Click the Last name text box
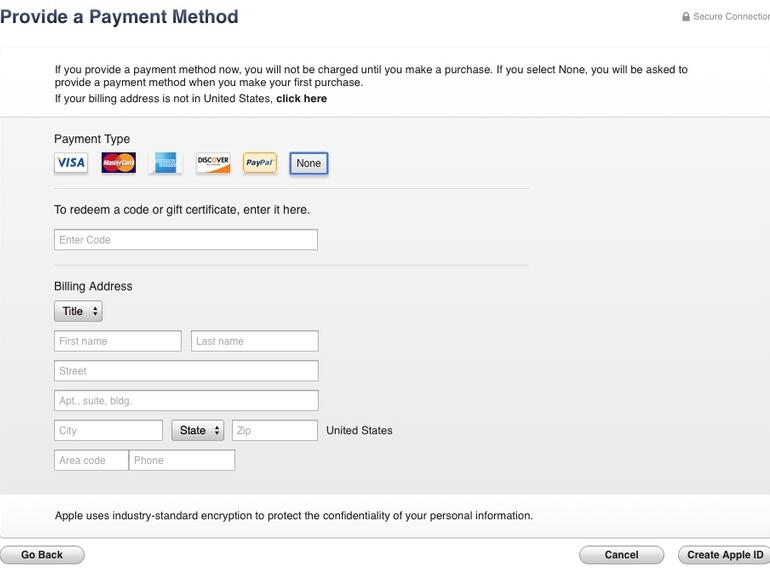The width and height of the screenshot is (770, 578). (x=254, y=341)
